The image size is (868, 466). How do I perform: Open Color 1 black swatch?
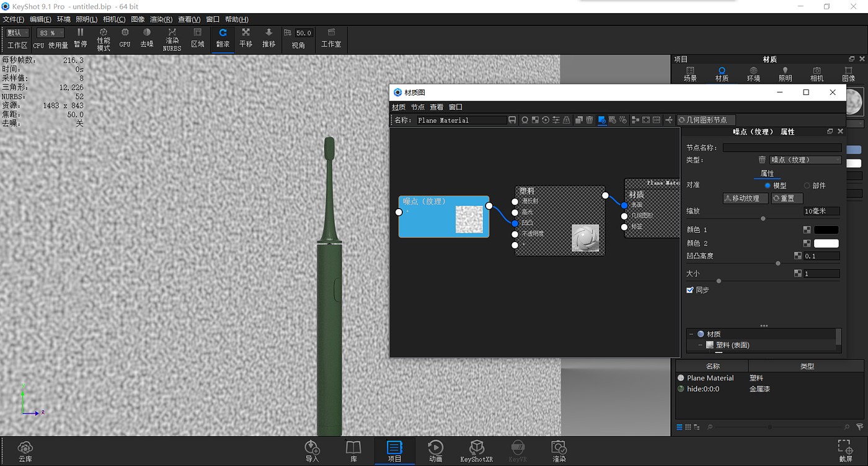[x=826, y=230]
